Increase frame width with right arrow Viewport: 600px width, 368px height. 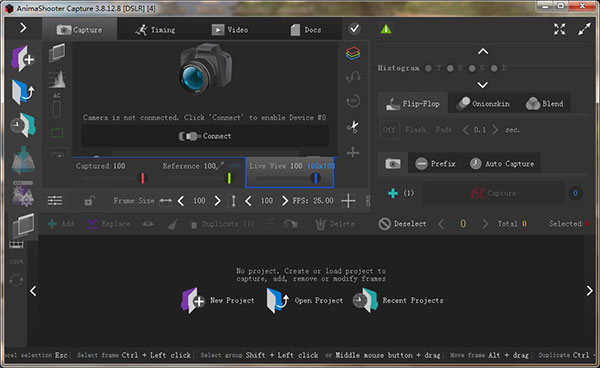pyautogui.click(x=217, y=200)
